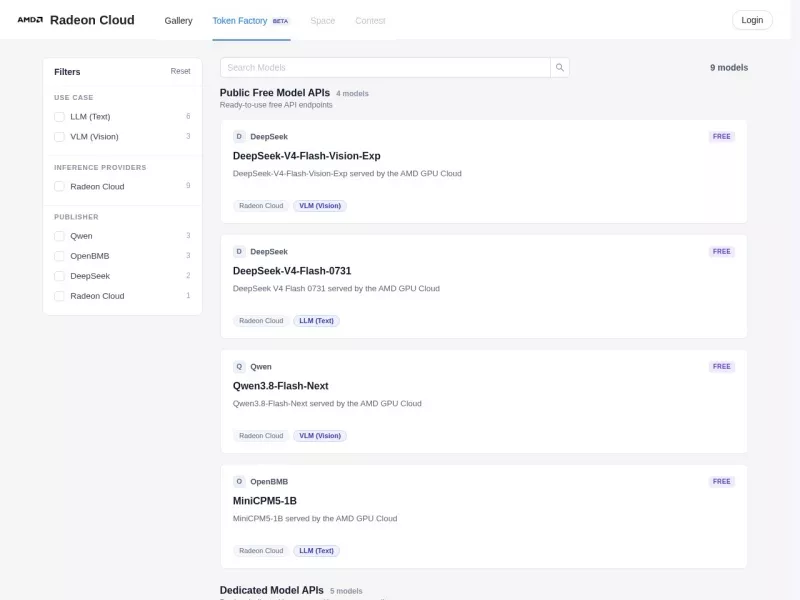Click the BETA badge beside Token Factory
This screenshot has width=800, height=600.
pos(280,21)
